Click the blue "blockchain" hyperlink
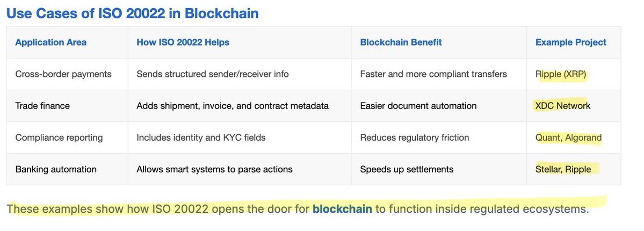Viewport: 644px width, 231px height. (342, 208)
